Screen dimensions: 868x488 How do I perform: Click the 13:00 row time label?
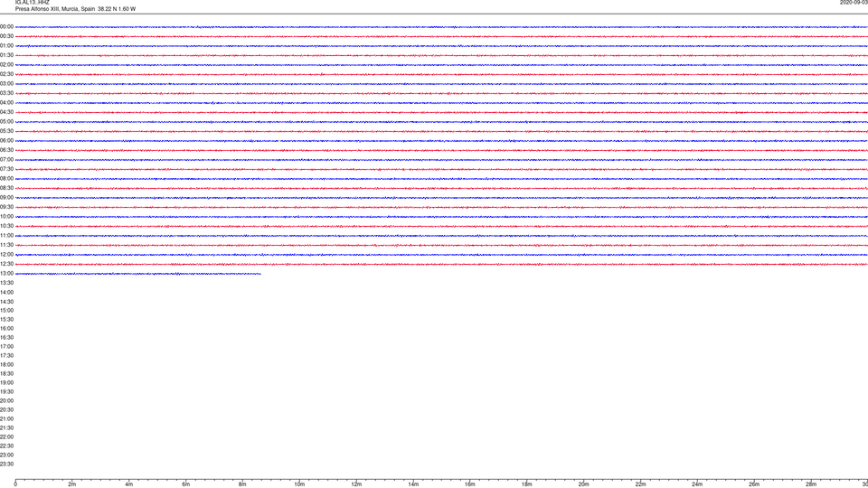tap(6, 273)
